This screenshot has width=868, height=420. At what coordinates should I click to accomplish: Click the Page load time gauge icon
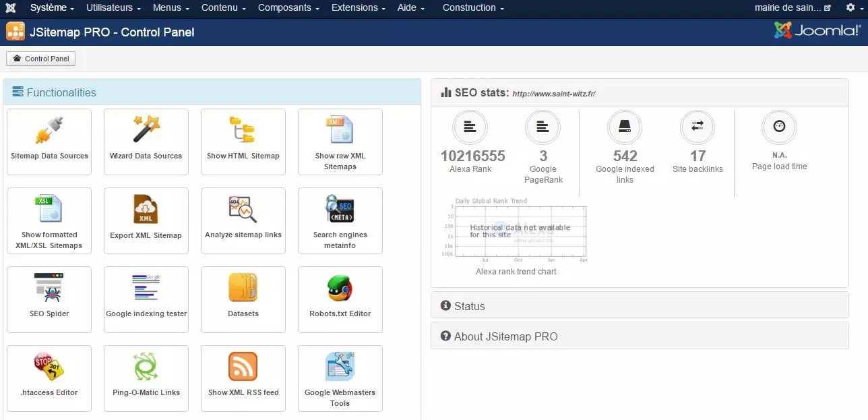780,127
